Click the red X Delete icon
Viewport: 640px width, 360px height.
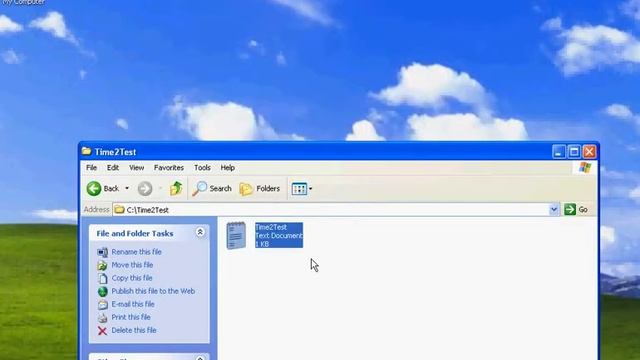point(102,331)
